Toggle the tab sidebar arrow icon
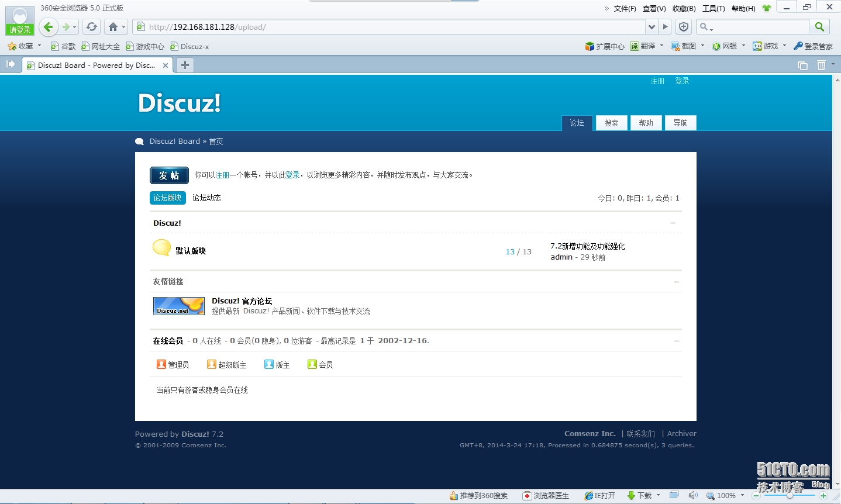The width and height of the screenshot is (841, 504). click(11, 64)
